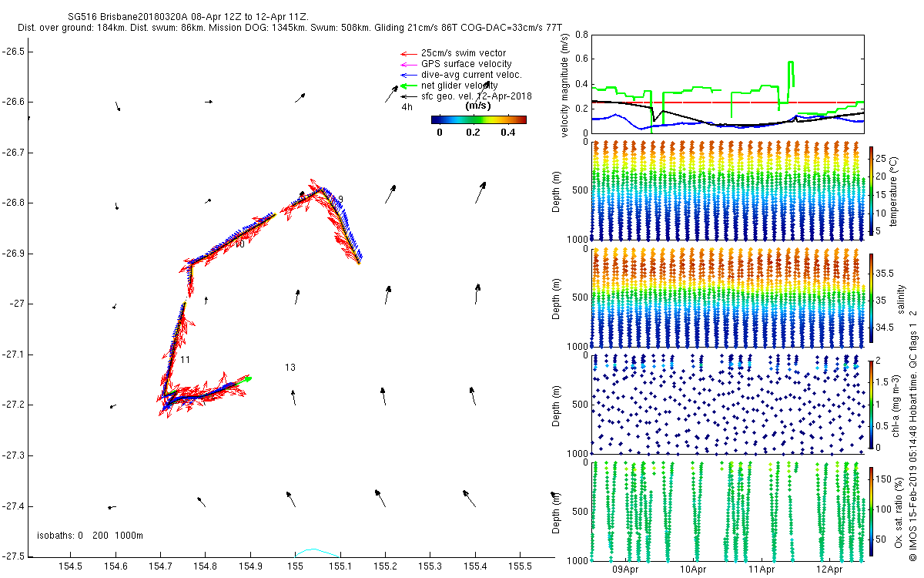
Task: Click the velocity (m/s) colorbar under the legend
Action: 478,119
